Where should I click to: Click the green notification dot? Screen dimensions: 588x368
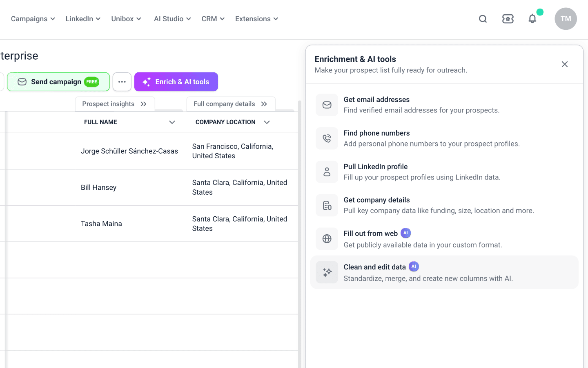pyautogui.click(x=540, y=12)
